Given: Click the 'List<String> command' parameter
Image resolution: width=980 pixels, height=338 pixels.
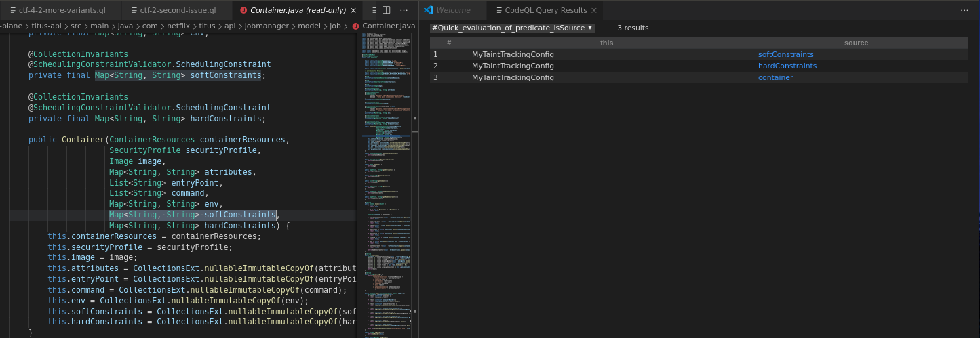Looking at the screenshot, I should click(157, 193).
